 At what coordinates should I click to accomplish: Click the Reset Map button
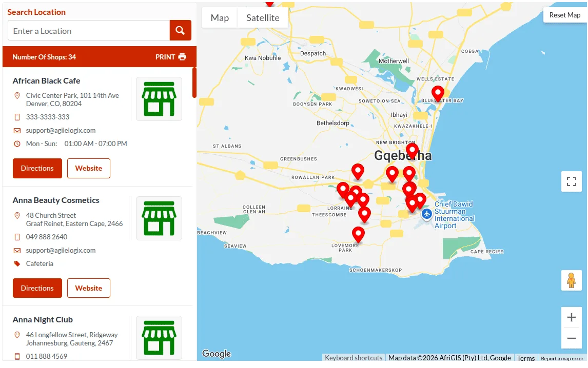pos(565,15)
